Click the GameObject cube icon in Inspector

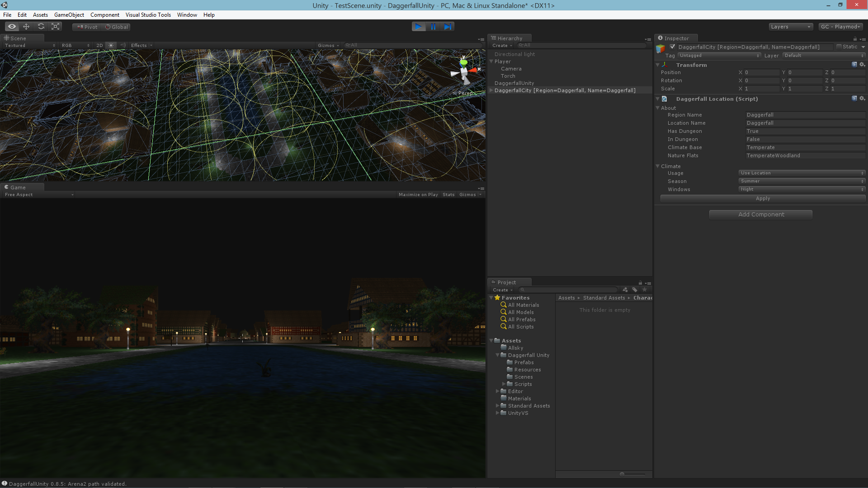[661, 48]
